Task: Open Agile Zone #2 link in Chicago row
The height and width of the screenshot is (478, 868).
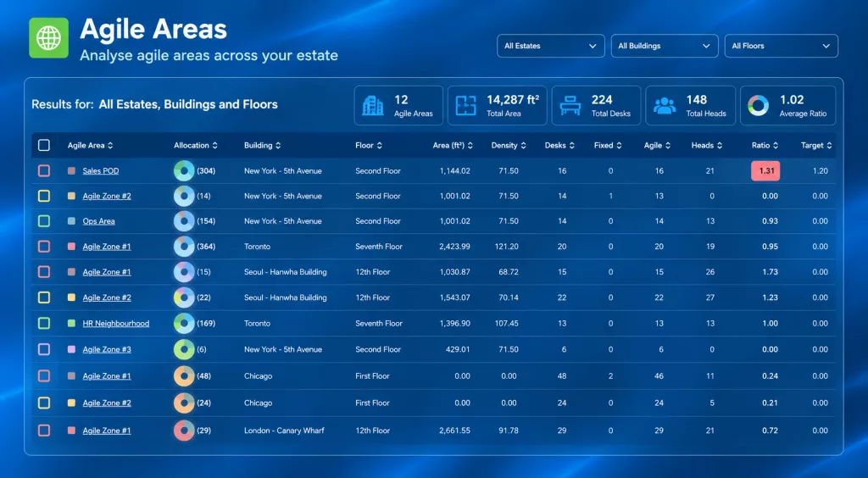Action: point(107,403)
